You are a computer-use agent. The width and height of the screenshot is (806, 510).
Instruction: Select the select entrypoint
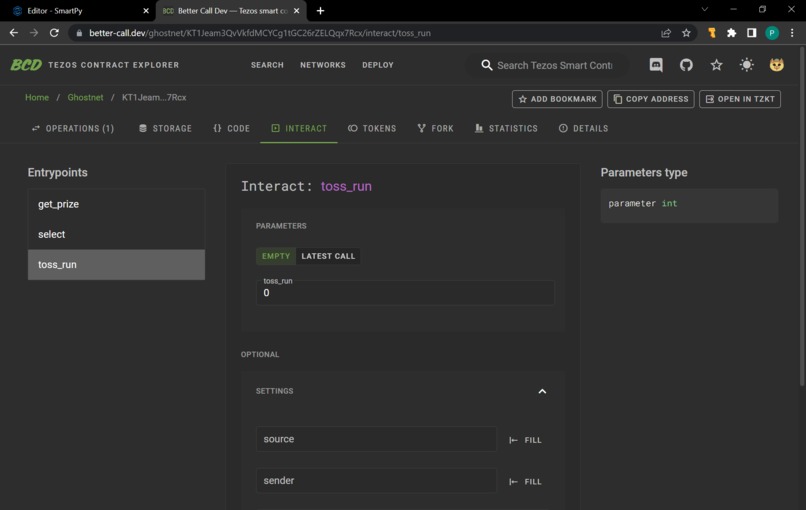[x=116, y=234]
